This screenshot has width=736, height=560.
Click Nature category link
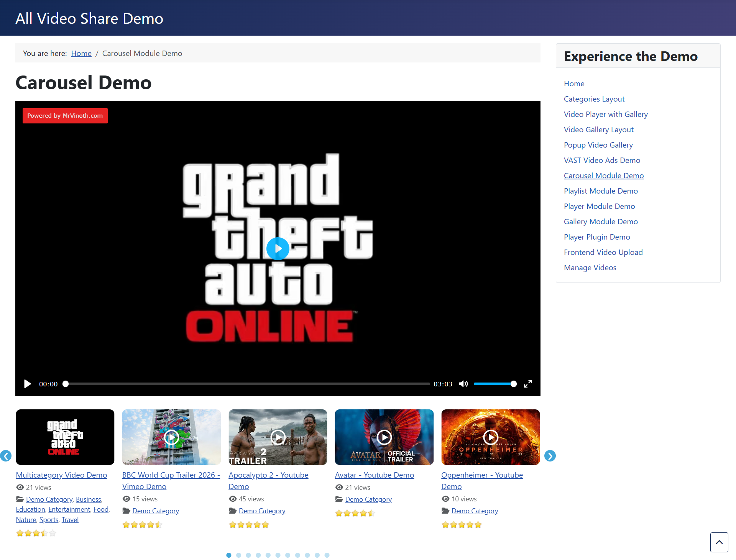pyautogui.click(x=26, y=520)
